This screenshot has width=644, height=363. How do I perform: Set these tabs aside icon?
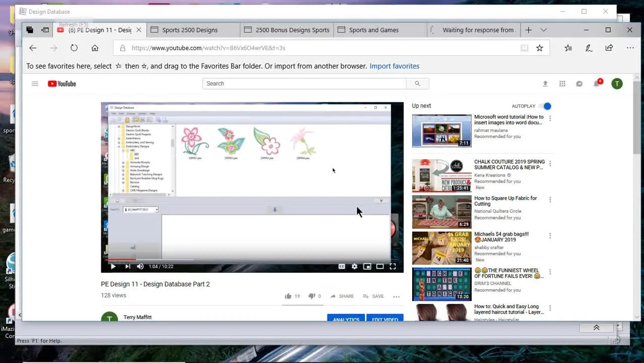click(x=45, y=30)
